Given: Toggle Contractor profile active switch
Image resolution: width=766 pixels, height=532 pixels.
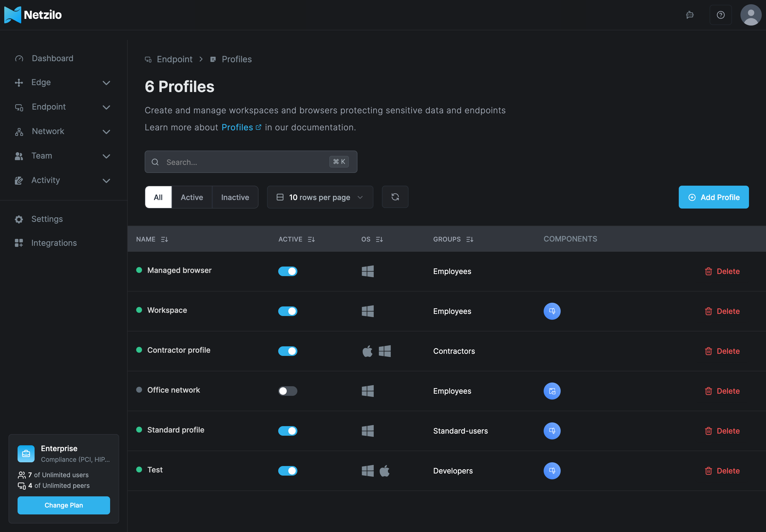Looking at the screenshot, I should point(288,351).
